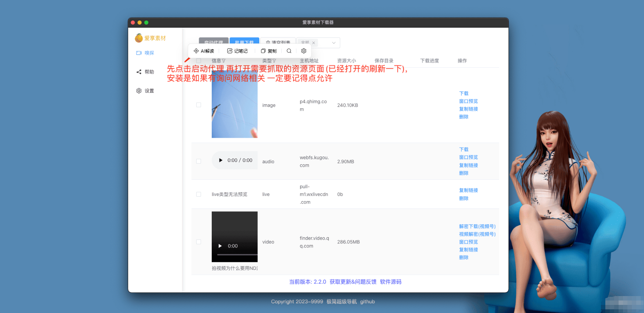Open 设置 from the sidebar
Image resolution: width=644 pixels, height=313 pixels.
[145, 91]
